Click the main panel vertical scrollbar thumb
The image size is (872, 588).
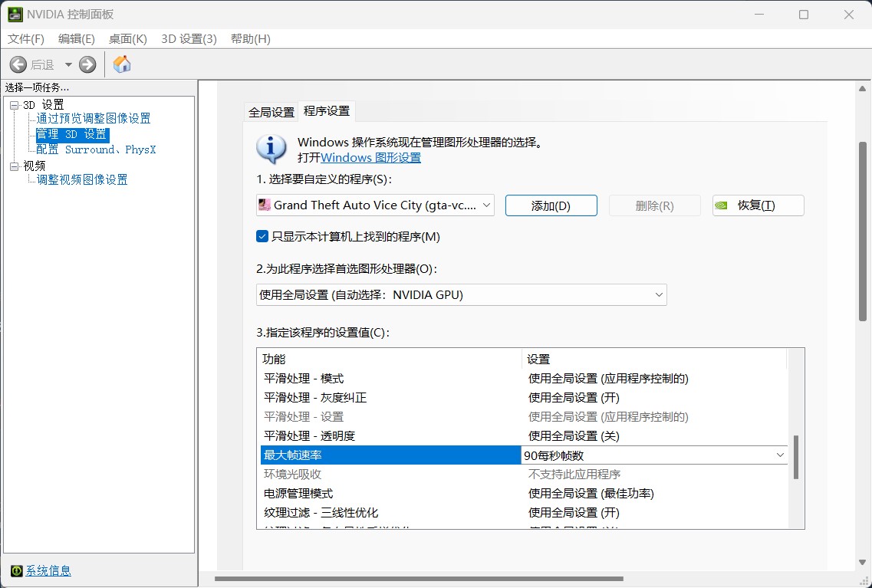pos(863,232)
